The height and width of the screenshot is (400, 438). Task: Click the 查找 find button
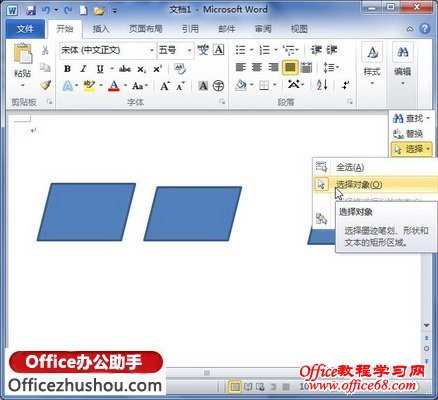tap(412, 118)
